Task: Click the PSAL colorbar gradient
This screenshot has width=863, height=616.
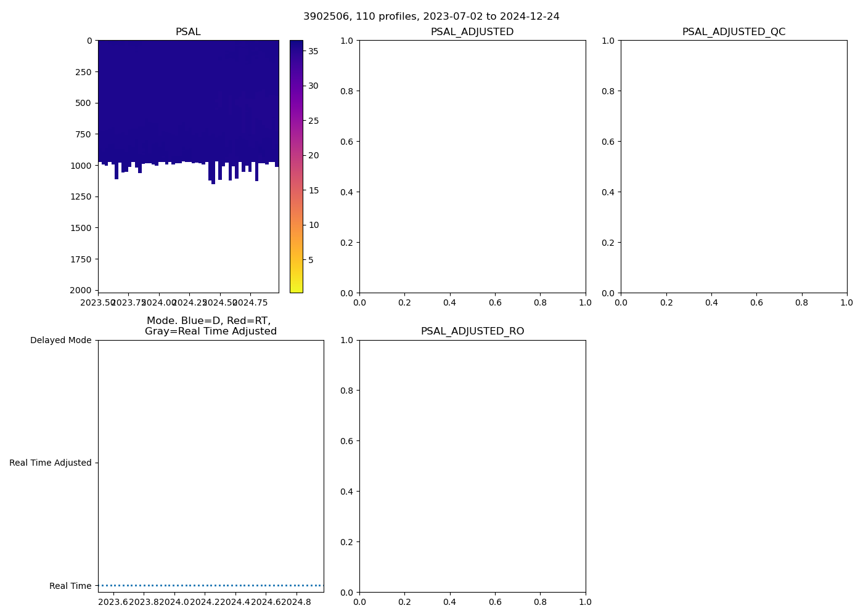Action: (x=296, y=166)
